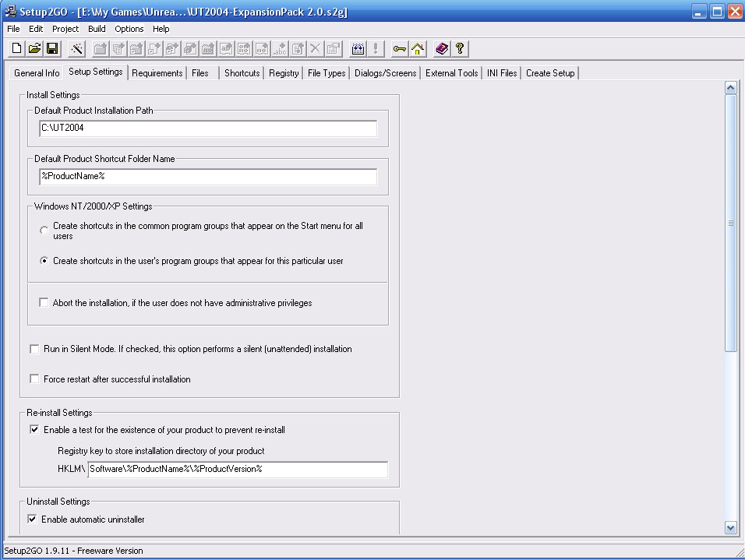Click the 'Windows NT/2000/XP Settings' label
This screenshot has height=560, width=745.
[94, 206]
